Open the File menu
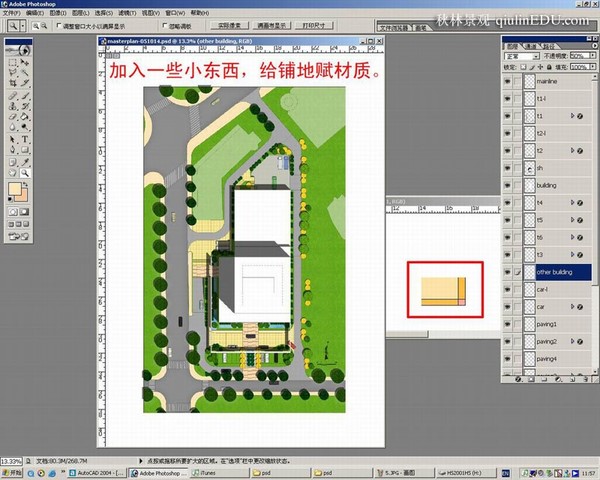The image size is (600, 480). [11, 13]
